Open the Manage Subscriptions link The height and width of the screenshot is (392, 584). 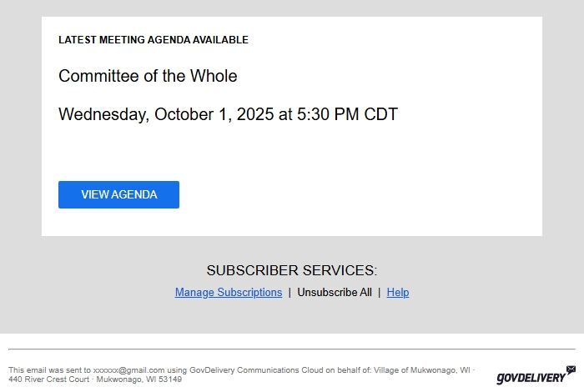229,293
